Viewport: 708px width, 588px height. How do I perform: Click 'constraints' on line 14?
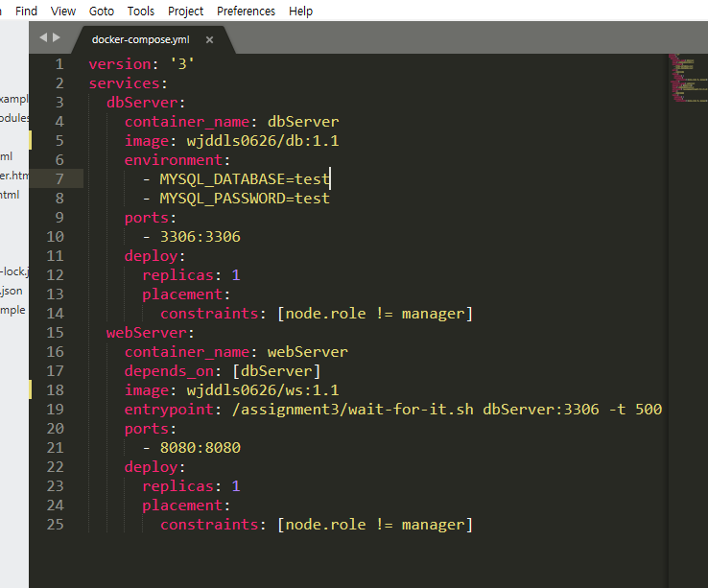pyautogui.click(x=209, y=314)
